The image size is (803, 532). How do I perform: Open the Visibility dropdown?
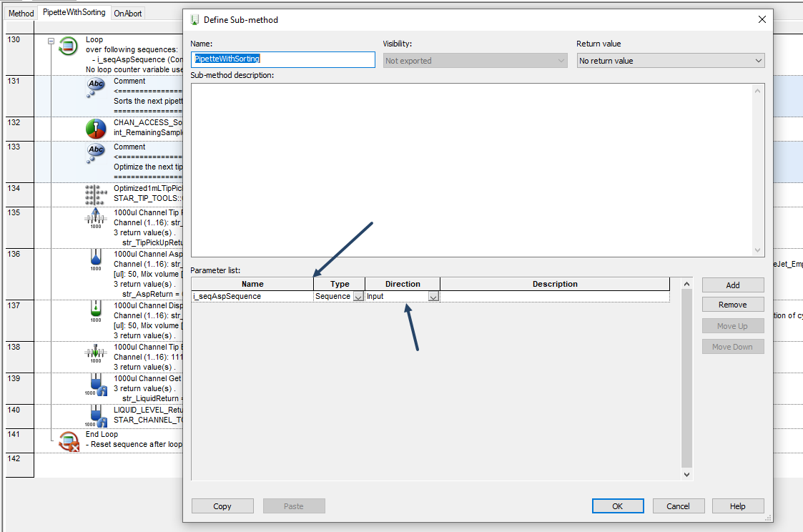point(475,60)
